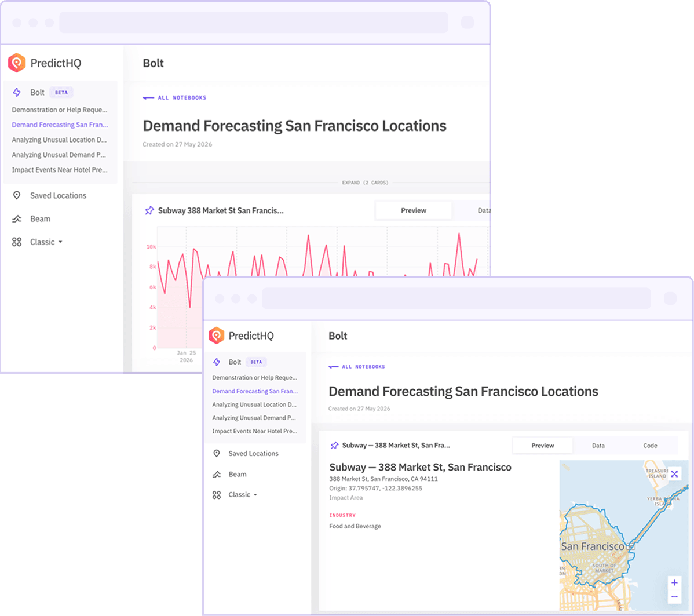Open Demonstration or Help Request notebook, front window
Image resolution: width=694 pixels, height=616 pixels.
click(x=254, y=377)
